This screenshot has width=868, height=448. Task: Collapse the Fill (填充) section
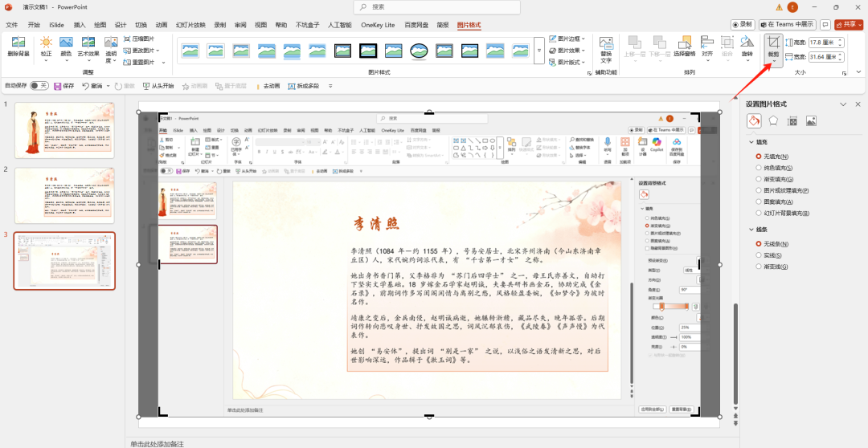[x=750, y=142]
